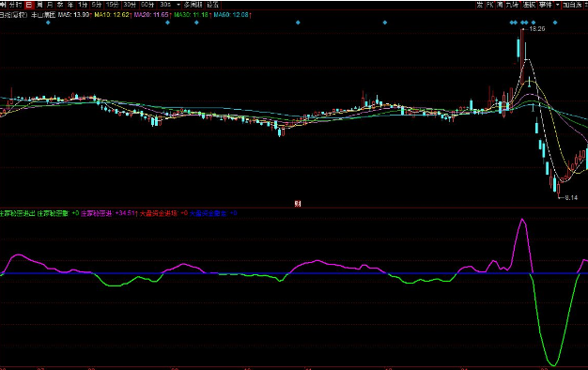588x370 pixels.
Task: Select the 年 yearly period
Action: 70,5
